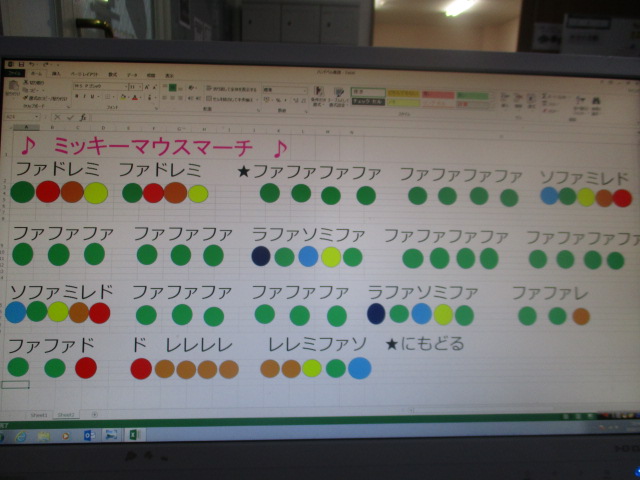This screenshot has width=640, height=480.
Task: Switch to the Page Layout ribbon tab
Action: tap(84, 74)
